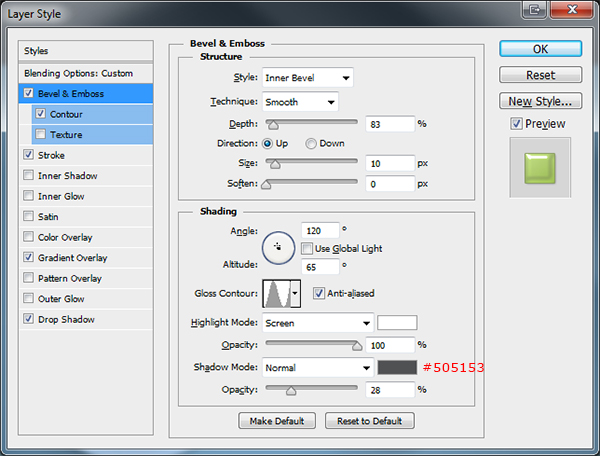Click the Size slider handle
The width and height of the screenshot is (600, 456).
(275, 164)
